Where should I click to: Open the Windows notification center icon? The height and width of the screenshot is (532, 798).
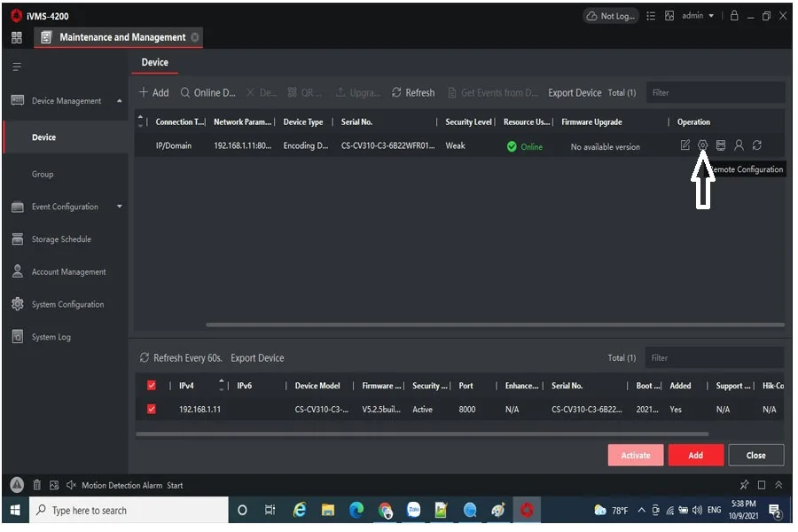point(775,511)
